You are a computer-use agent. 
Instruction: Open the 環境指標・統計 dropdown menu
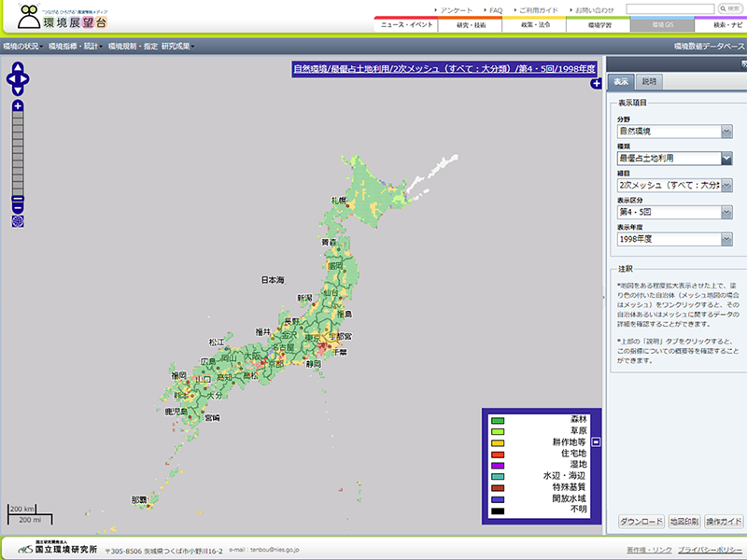76,46
